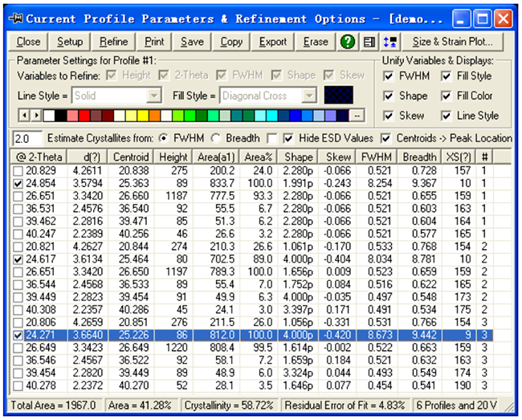The width and height of the screenshot is (522, 420).
Task: Minimize the profile parameters window
Action: [461, 18]
